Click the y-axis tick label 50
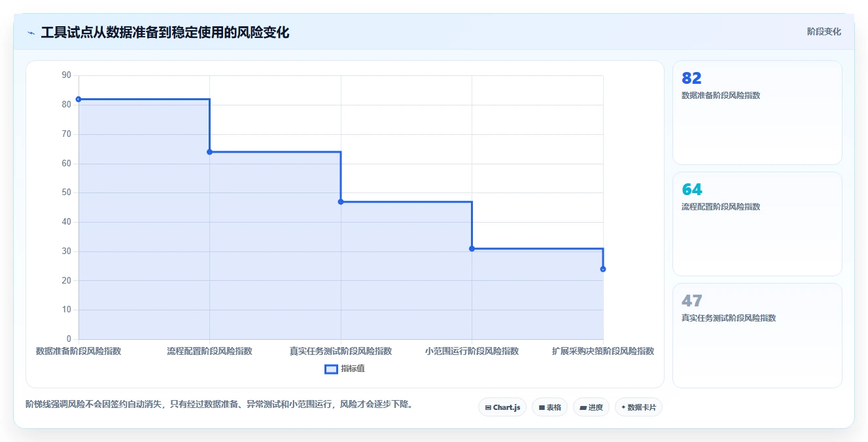Viewport: 868px width, 442px height. pyautogui.click(x=66, y=193)
